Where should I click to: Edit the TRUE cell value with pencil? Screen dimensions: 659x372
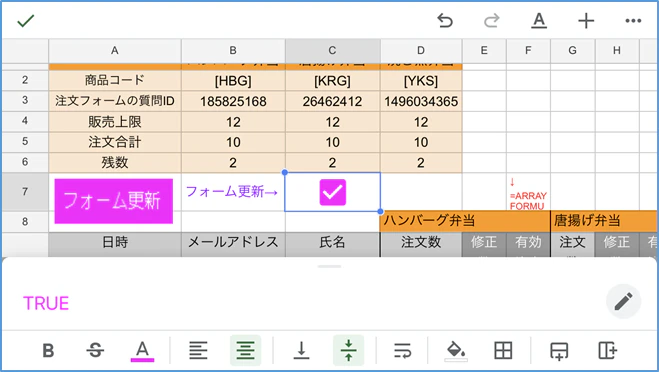[623, 301]
